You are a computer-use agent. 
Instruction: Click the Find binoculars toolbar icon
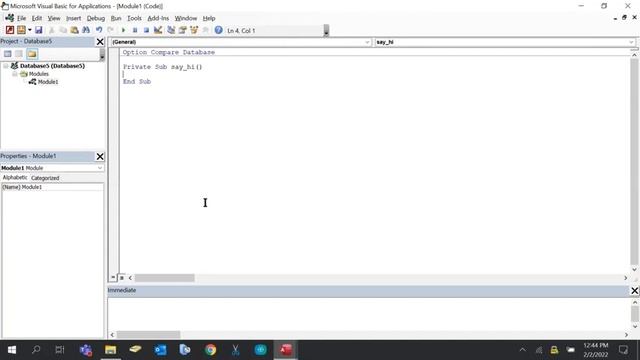(x=86, y=30)
